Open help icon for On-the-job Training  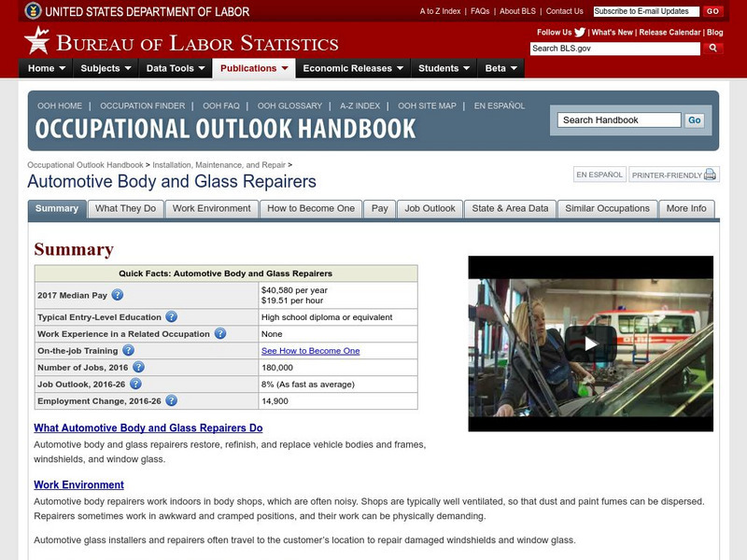coord(128,351)
